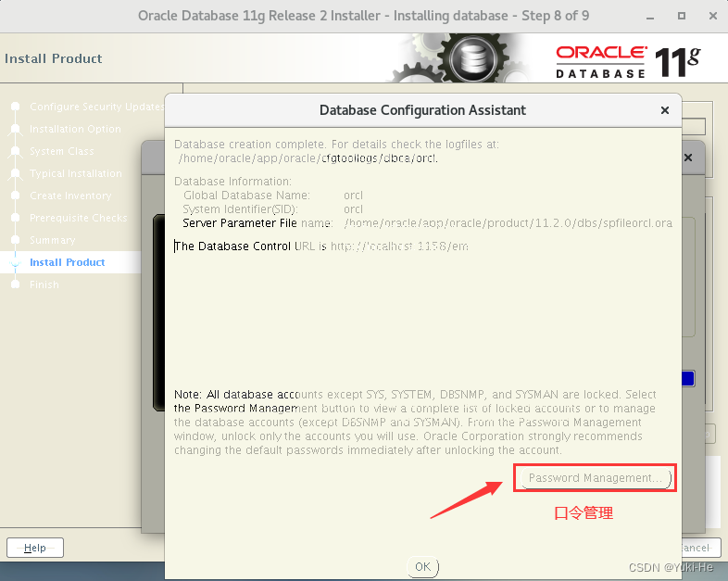Viewport: 728px width, 581px height.
Task: Click the partially hidden Cancel button
Action: click(701, 548)
